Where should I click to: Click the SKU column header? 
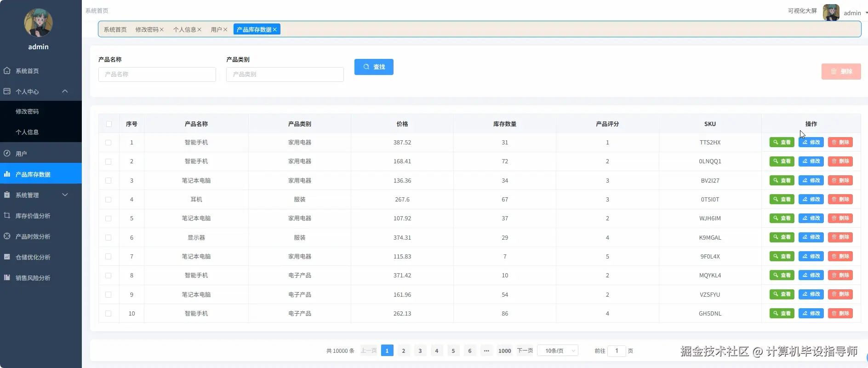pyautogui.click(x=710, y=124)
